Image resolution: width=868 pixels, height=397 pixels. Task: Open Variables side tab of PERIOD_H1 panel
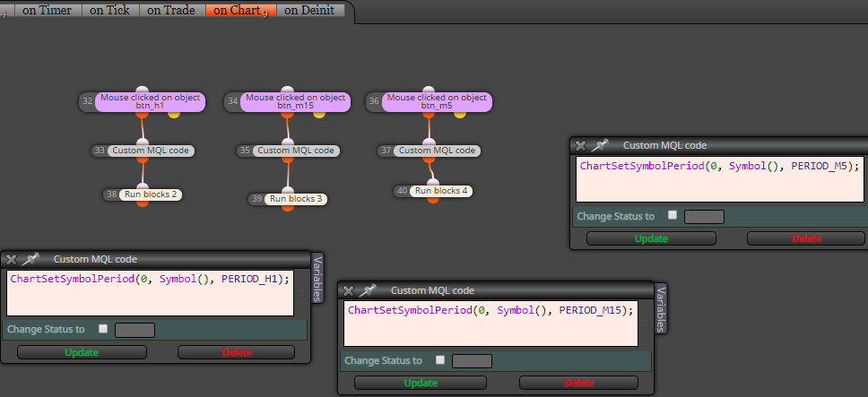point(317,278)
